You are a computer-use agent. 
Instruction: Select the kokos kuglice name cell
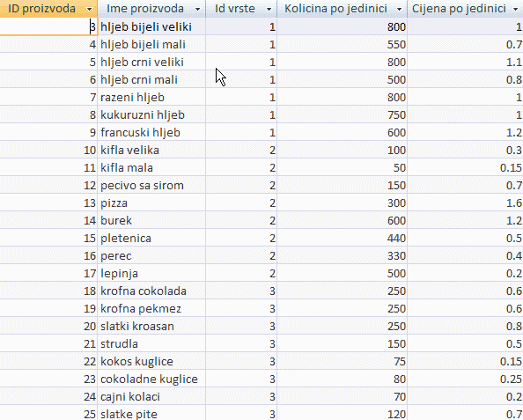151,361
